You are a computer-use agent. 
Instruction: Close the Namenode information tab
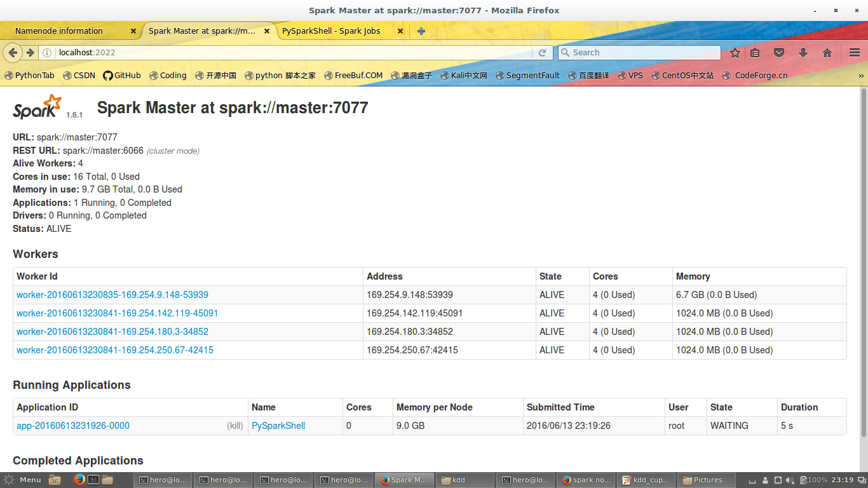pyautogui.click(x=133, y=31)
